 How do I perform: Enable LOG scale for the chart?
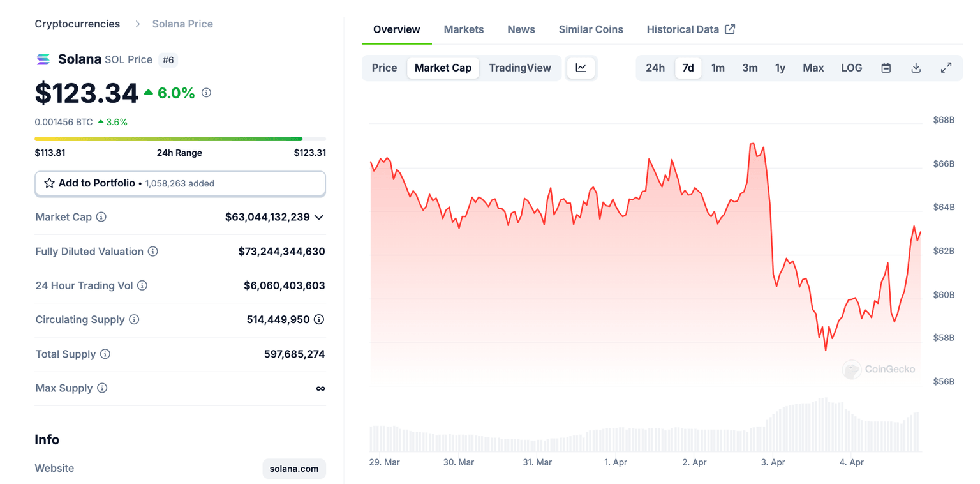pyautogui.click(x=851, y=67)
